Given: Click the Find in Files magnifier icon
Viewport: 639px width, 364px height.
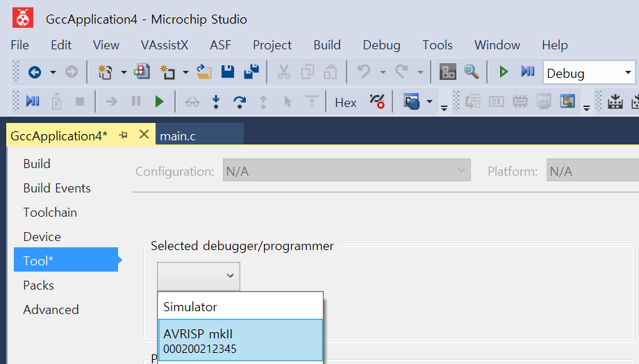Looking at the screenshot, I should 471,72.
